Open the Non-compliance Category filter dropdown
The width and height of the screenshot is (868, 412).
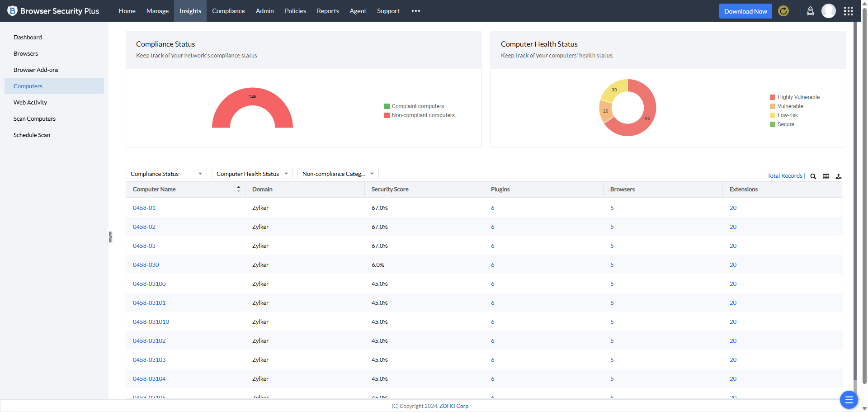tap(338, 174)
